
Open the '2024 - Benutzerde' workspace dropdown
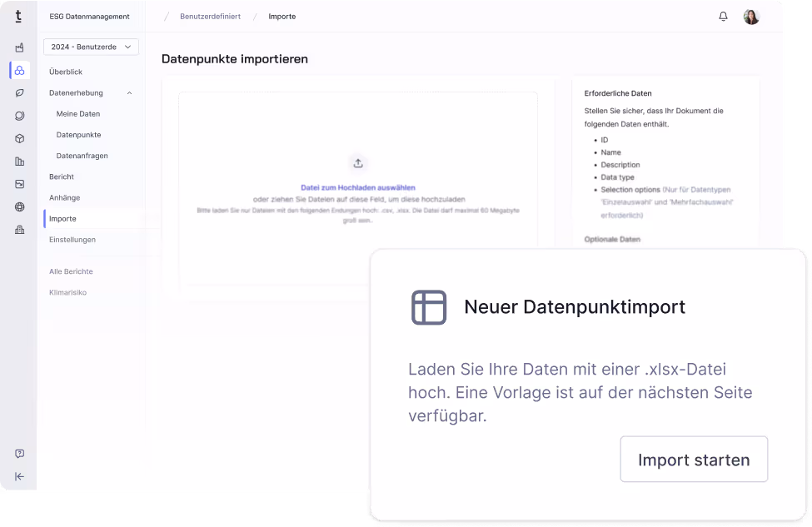tap(90, 47)
